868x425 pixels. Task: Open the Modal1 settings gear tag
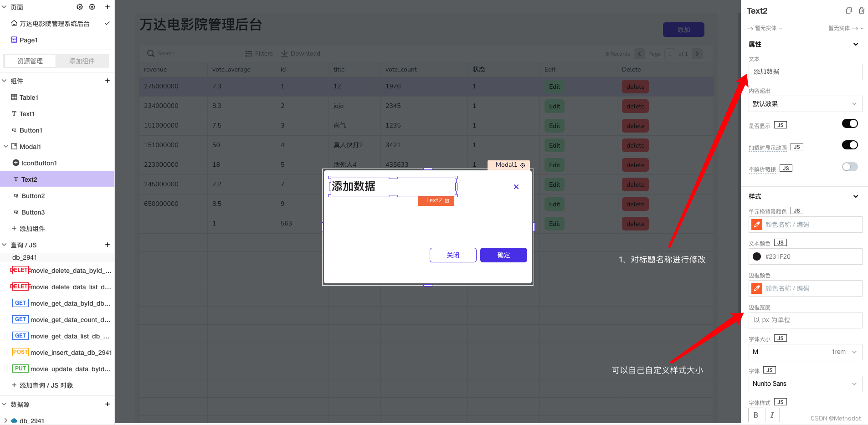(x=523, y=165)
